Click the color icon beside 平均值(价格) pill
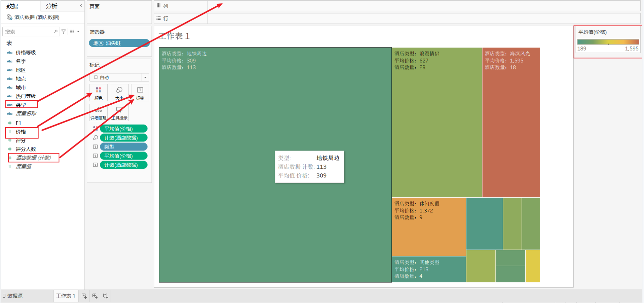644x303 pixels. (96, 129)
